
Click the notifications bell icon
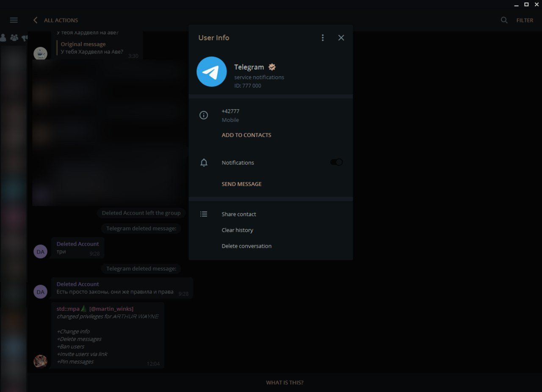coord(204,163)
